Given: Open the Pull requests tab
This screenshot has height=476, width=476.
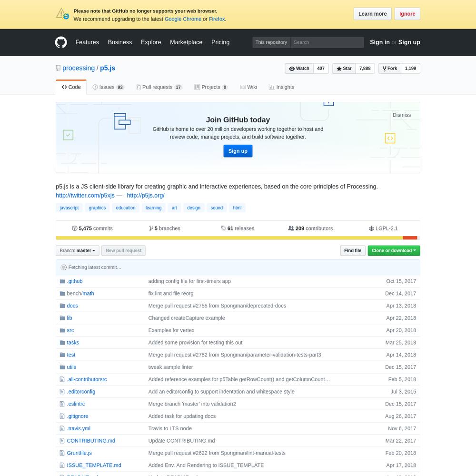Looking at the screenshot, I should (x=159, y=87).
